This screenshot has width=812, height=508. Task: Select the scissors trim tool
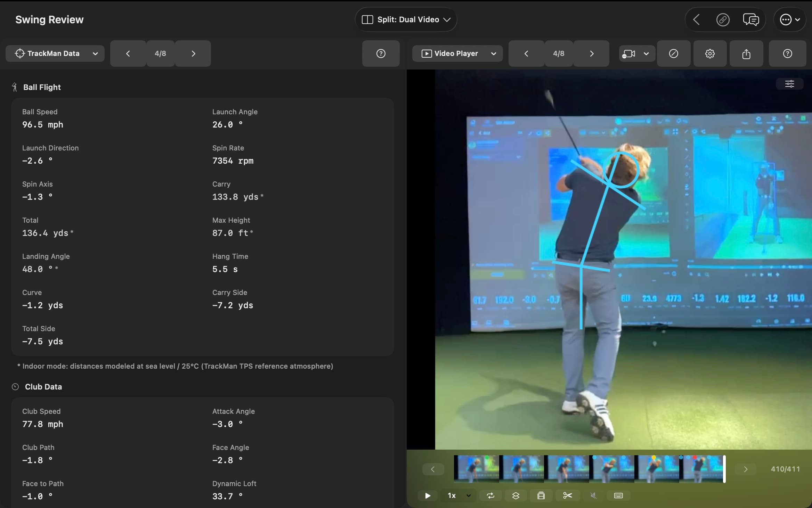(x=568, y=495)
